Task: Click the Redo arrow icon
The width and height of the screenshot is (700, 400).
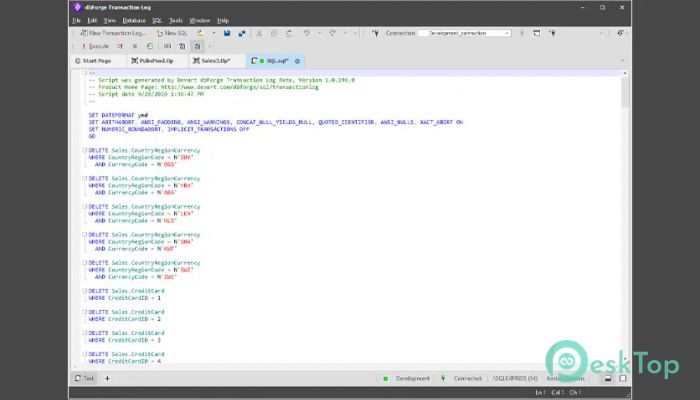Action: 333,33
